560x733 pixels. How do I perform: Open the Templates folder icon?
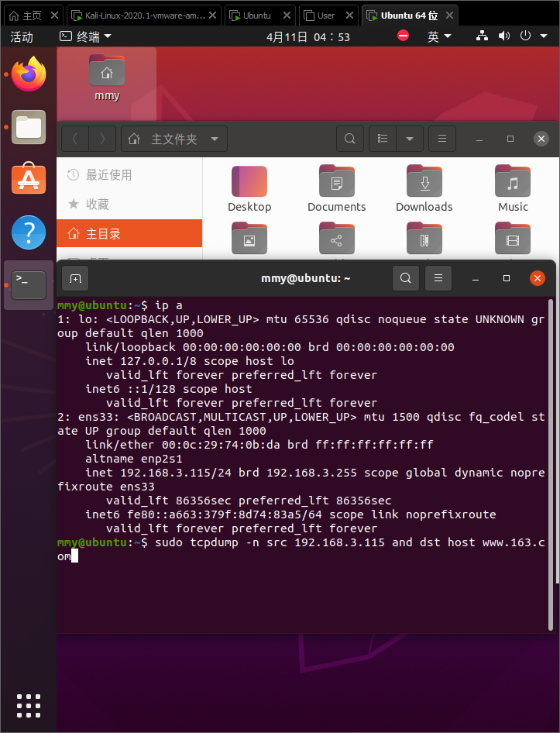coord(424,239)
